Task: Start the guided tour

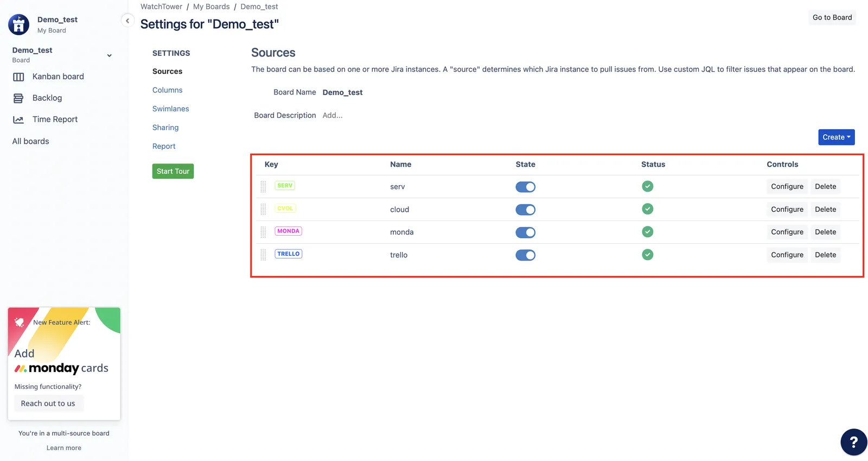Action: coord(173,171)
